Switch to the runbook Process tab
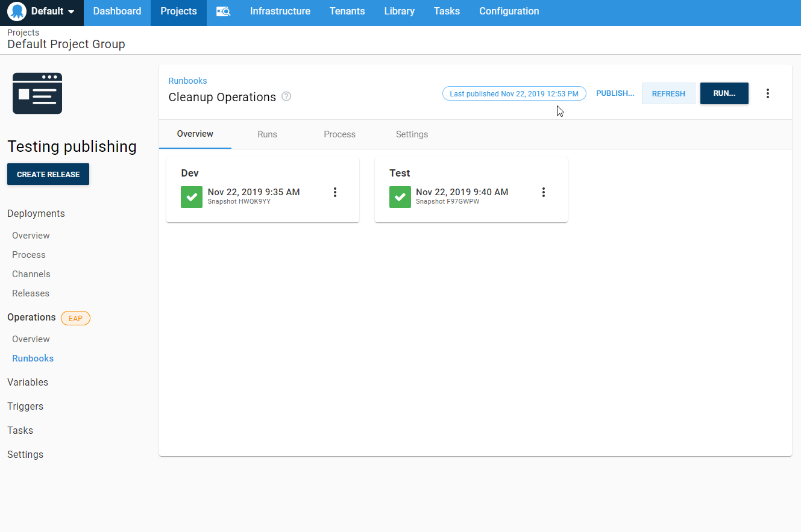The image size is (801, 532). coord(339,134)
